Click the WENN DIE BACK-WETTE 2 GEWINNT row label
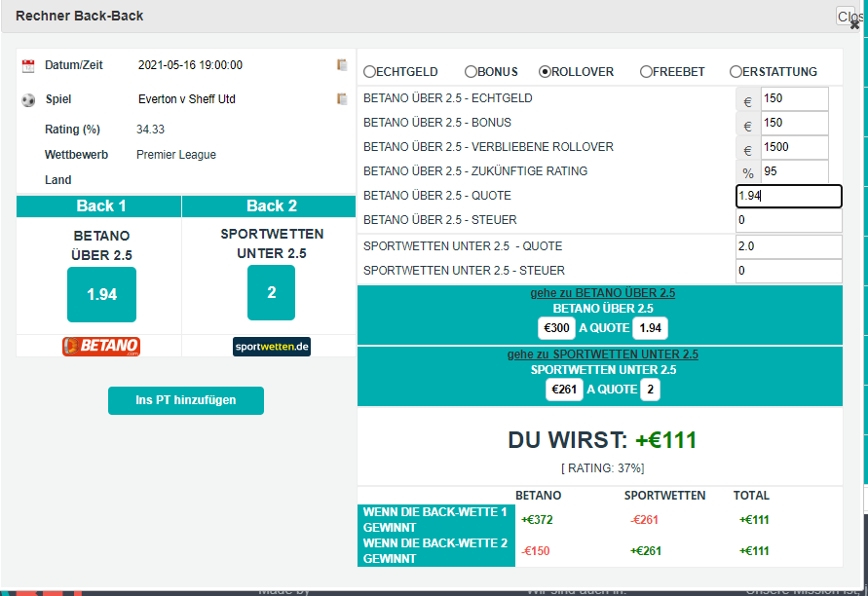The width and height of the screenshot is (868, 596). coord(436,551)
